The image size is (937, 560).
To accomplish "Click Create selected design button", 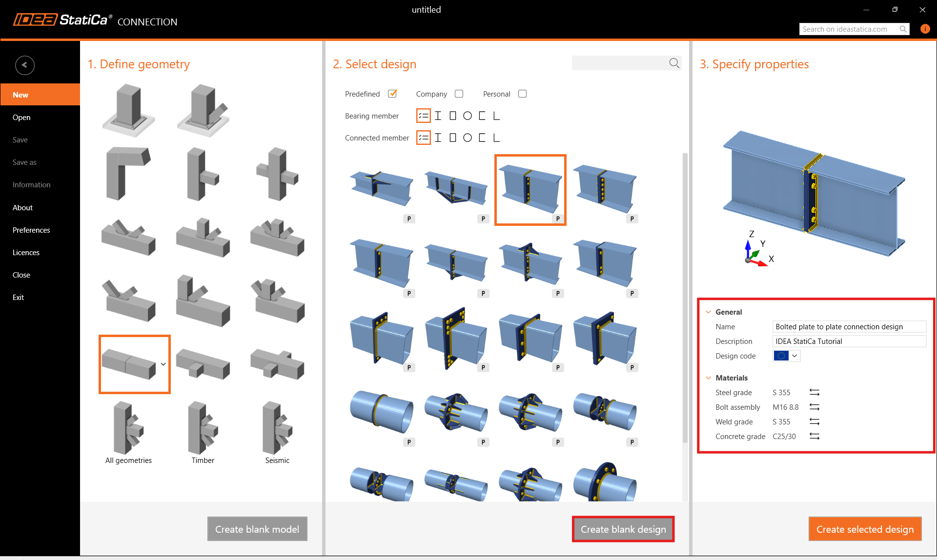I will pos(864,529).
